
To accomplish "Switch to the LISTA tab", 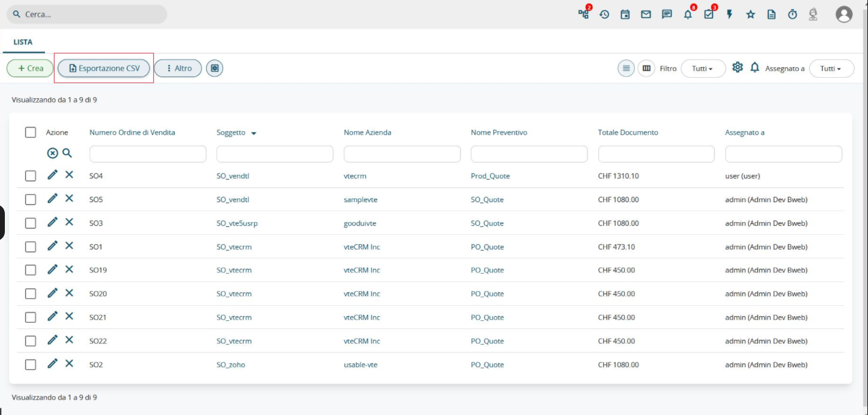I will [x=23, y=42].
